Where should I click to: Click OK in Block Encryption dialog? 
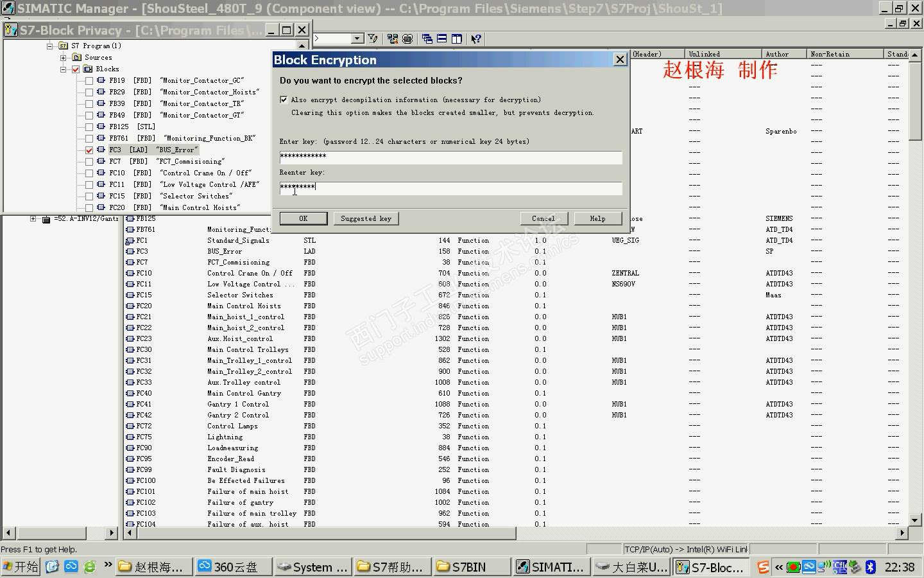[x=304, y=218]
